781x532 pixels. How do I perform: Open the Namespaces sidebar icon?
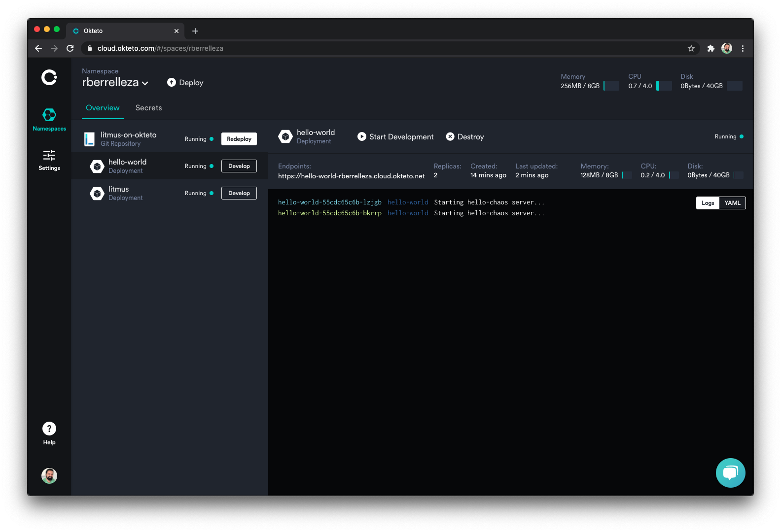[49, 115]
